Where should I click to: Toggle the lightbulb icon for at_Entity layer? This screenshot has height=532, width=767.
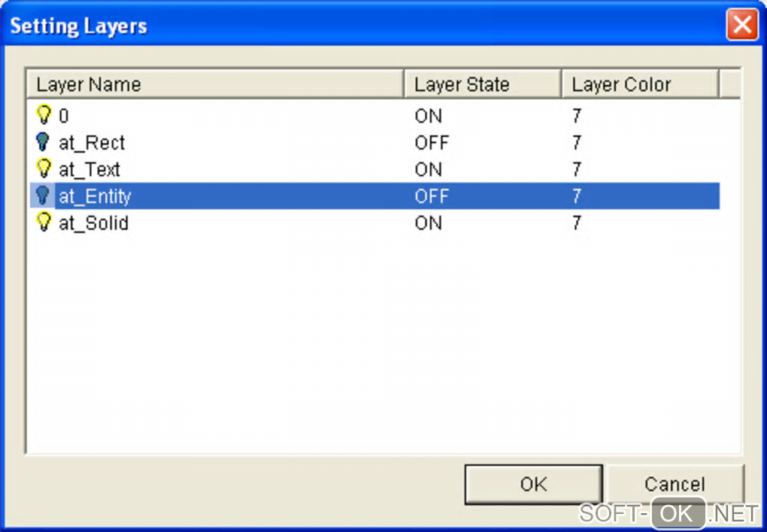(43, 195)
